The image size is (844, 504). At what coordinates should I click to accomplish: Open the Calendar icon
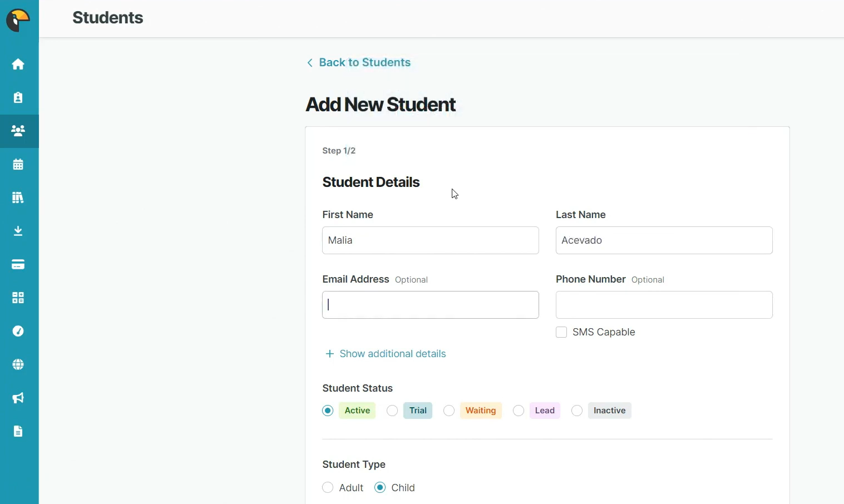(18, 165)
